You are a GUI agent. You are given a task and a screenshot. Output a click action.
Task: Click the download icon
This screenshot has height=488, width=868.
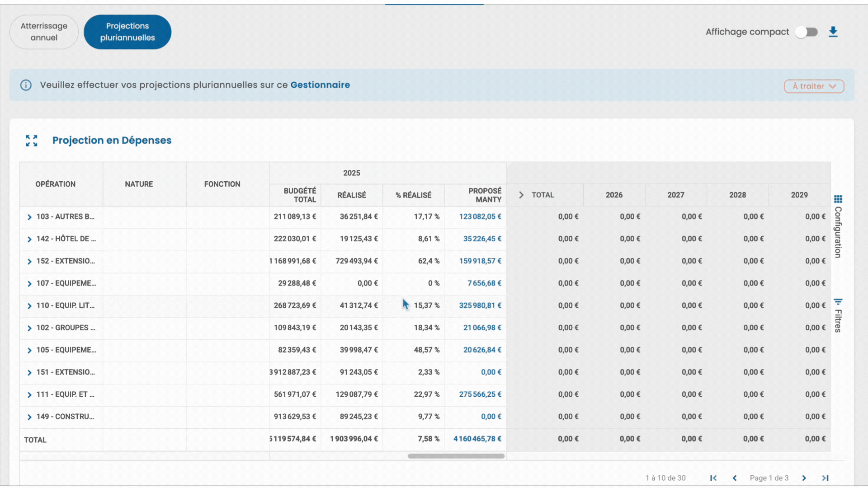tap(833, 32)
